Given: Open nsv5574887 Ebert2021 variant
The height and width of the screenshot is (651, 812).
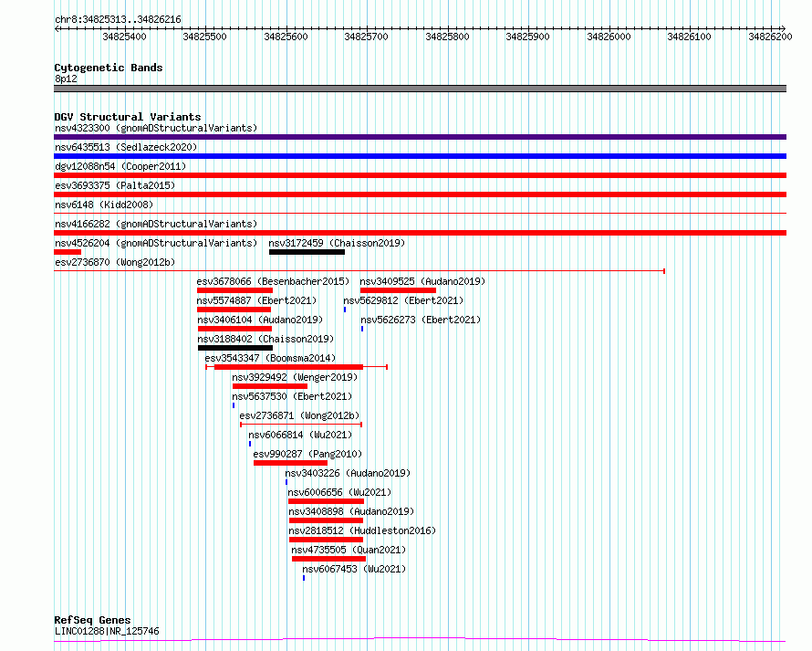Looking at the screenshot, I should click(x=256, y=300).
